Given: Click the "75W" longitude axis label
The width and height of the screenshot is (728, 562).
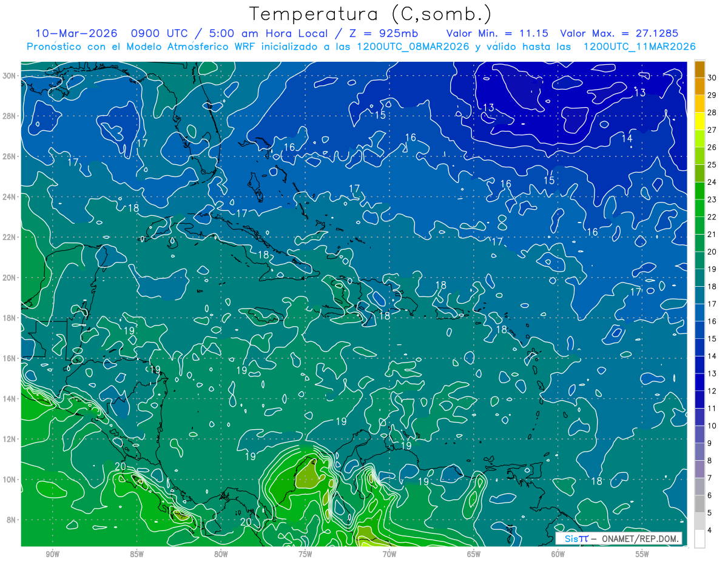Looking at the screenshot, I should pyautogui.click(x=305, y=554).
